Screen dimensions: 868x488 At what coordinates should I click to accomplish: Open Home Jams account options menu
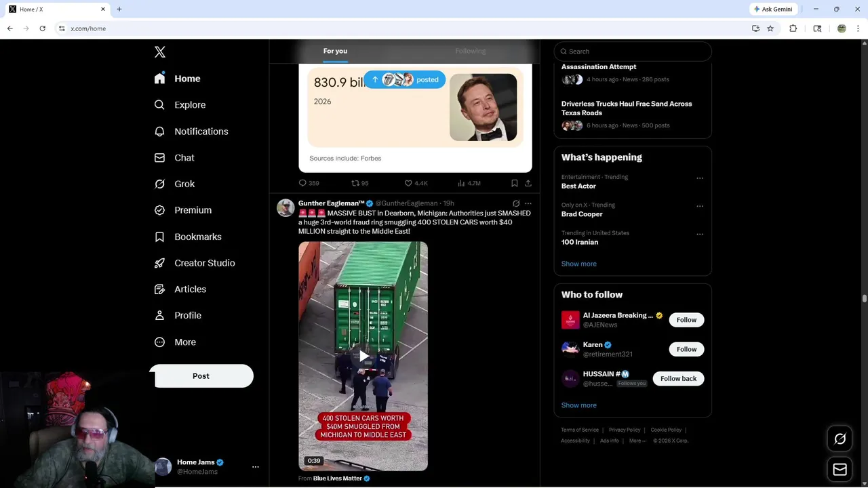pos(256,467)
